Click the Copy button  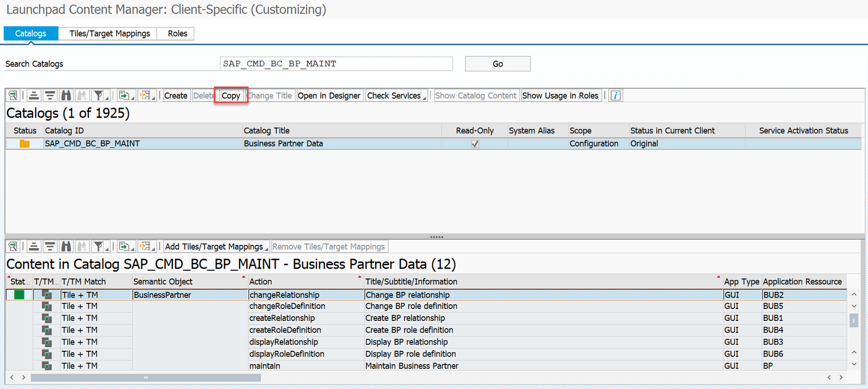click(x=231, y=96)
